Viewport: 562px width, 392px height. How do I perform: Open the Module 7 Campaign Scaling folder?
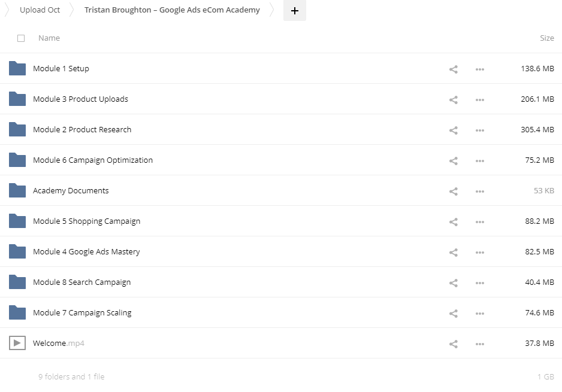pyautogui.click(x=82, y=313)
